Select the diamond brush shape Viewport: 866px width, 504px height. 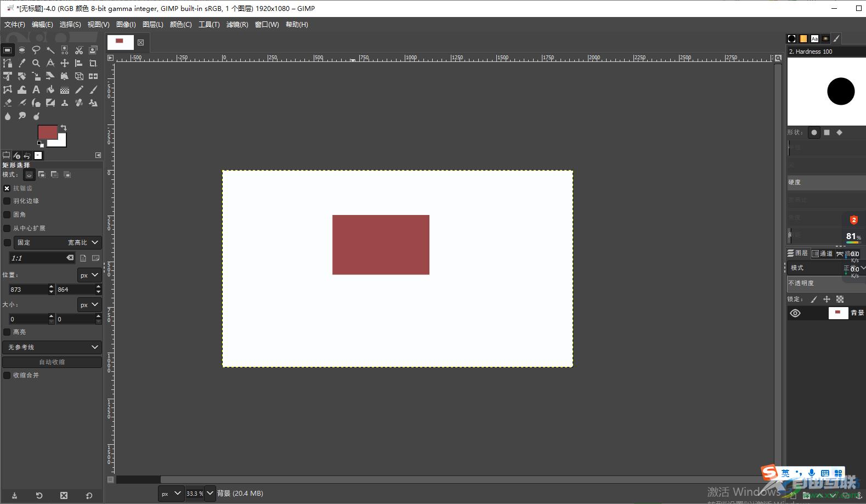(x=839, y=132)
